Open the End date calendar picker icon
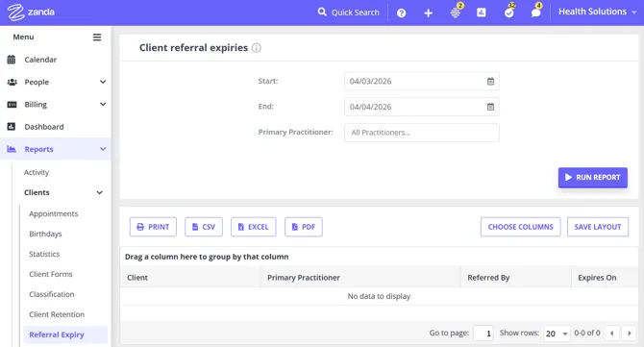 [x=490, y=107]
